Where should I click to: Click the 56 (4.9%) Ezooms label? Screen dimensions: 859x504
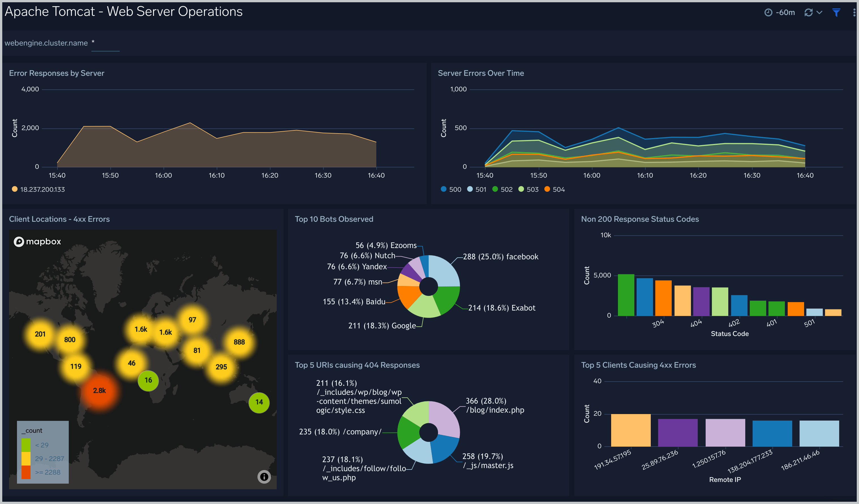(x=386, y=245)
